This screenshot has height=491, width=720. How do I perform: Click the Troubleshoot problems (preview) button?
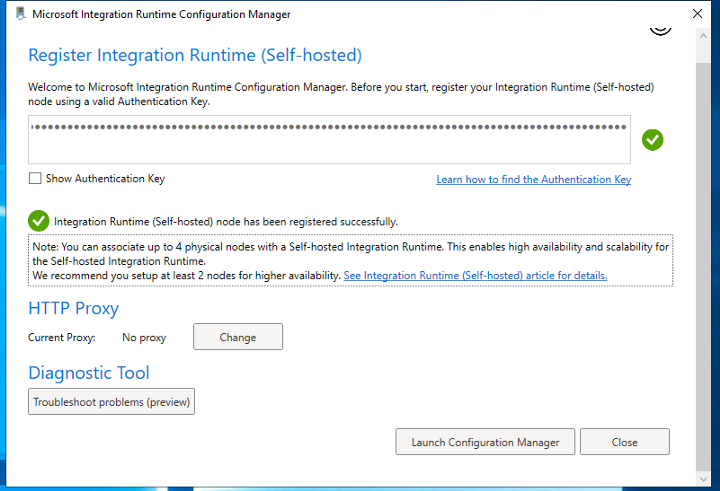click(111, 402)
